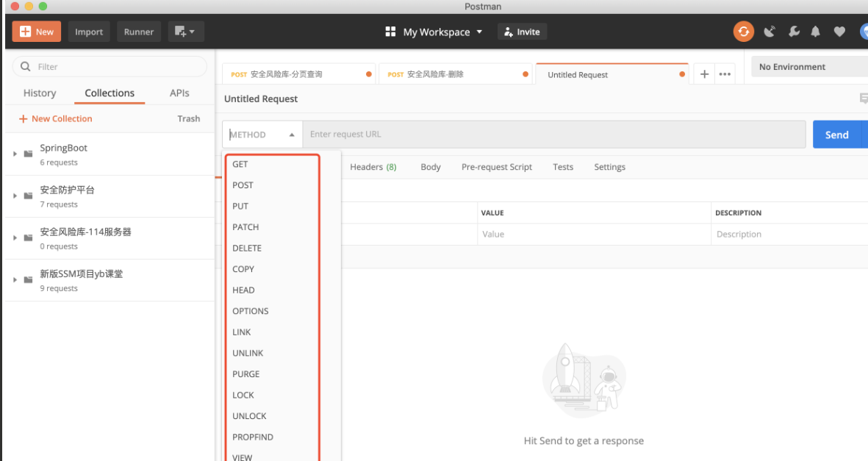
Task: Open the 安全风险库-分页查询 request tab
Action: (299, 74)
